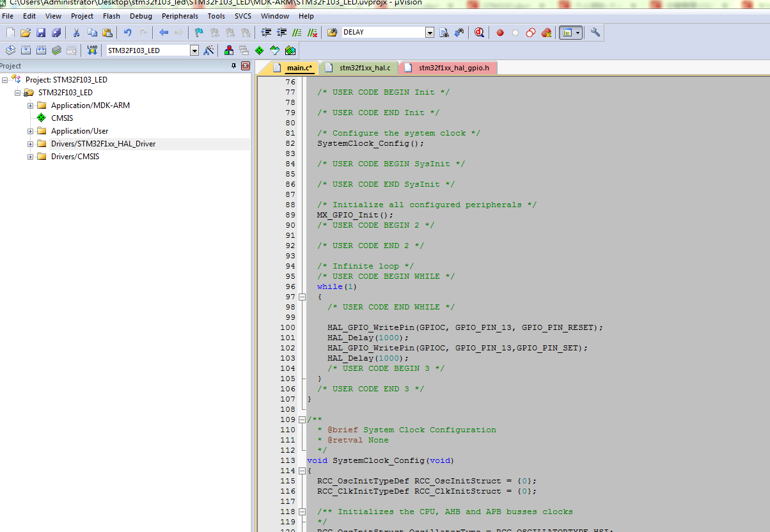The height and width of the screenshot is (532, 770).
Task: Click the DELAY search input field
Action: (x=383, y=33)
